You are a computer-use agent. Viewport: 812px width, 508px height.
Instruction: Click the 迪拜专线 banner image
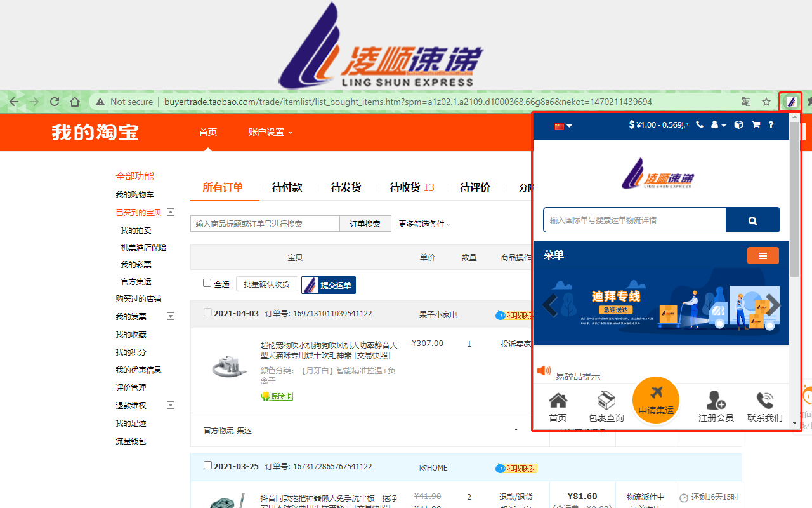click(x=661, y=305)
